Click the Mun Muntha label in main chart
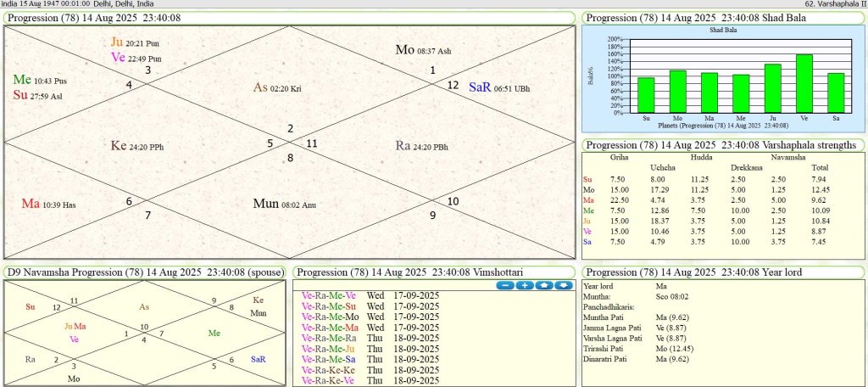The height and width of the screenshot is (387, 868). pyautogui.click(x=266, y=204)
